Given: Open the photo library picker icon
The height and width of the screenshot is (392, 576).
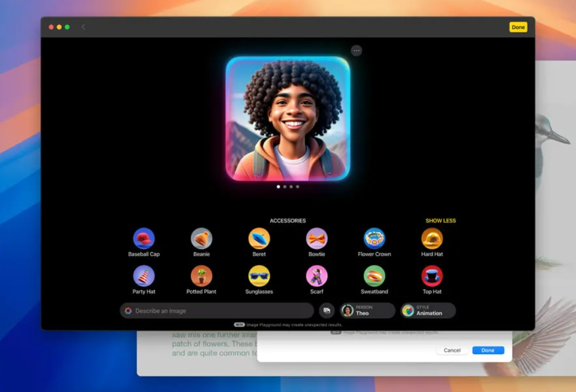Looking at the screenshot, I should click(x=326, y=311).
